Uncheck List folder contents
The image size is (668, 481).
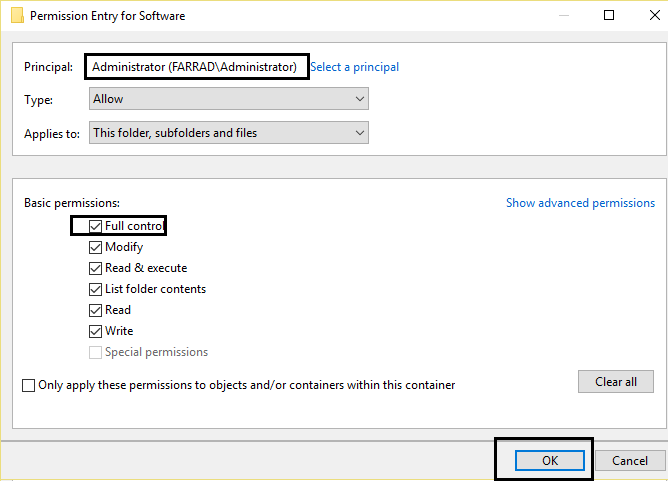96,289
